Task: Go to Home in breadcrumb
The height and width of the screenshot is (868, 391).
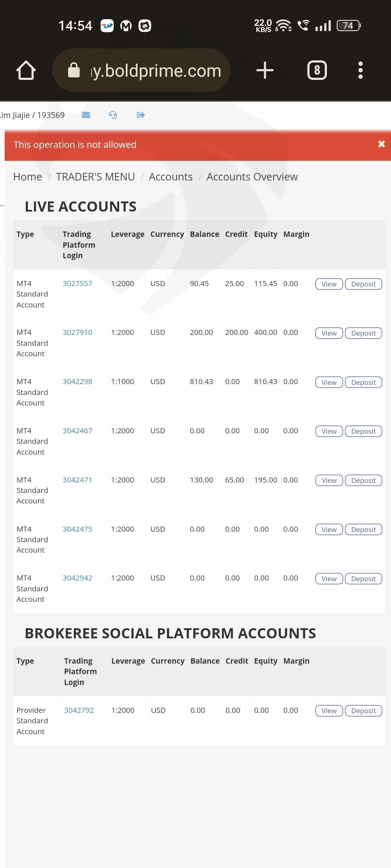Action: point(28,177)
